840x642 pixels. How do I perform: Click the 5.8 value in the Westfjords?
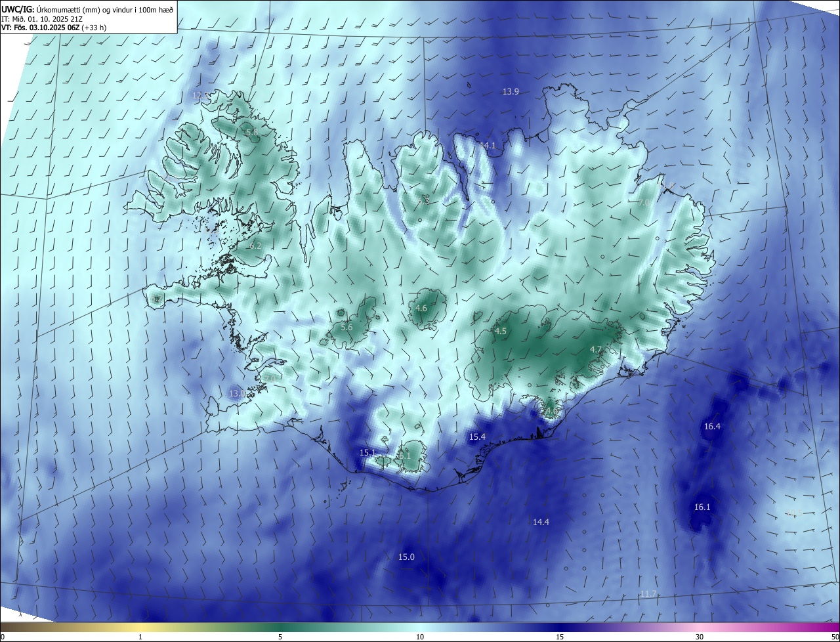pyautogui.click(x=251, y=133)
